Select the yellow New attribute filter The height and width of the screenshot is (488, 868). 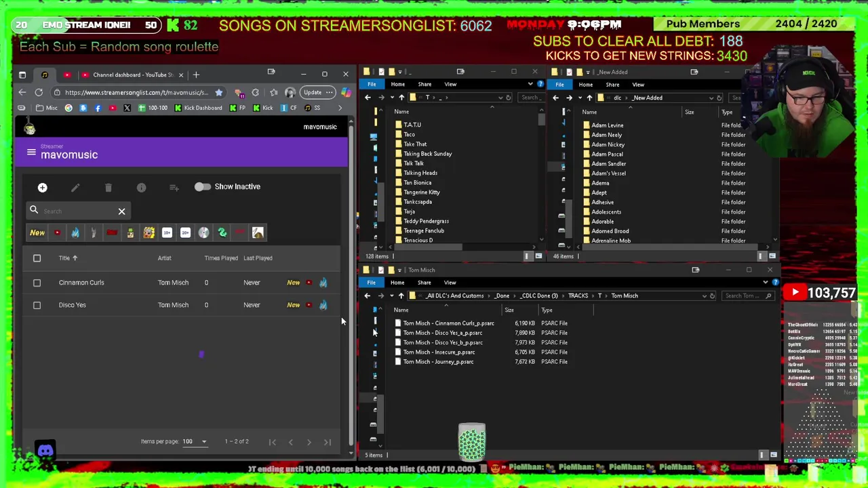pos(37,233)
